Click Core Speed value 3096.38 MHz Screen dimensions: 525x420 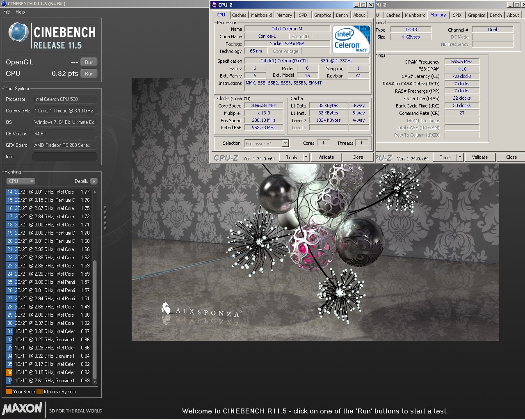click(264, 105)
